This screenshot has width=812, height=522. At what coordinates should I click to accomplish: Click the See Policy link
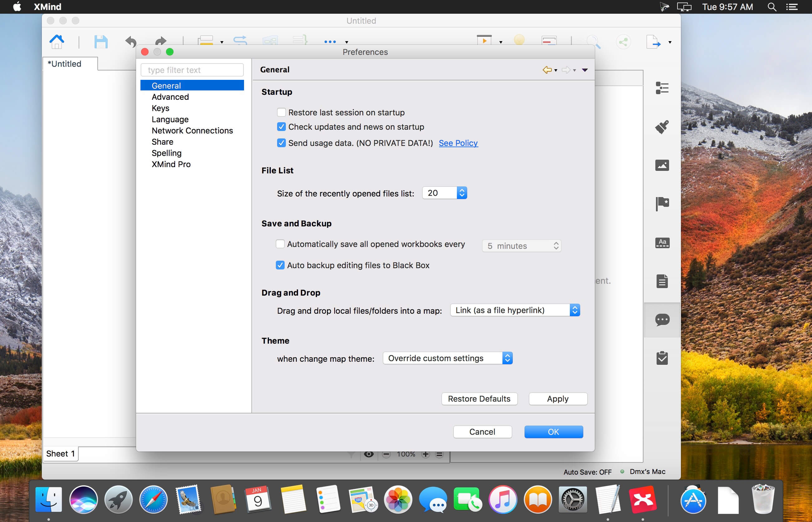[458, 143]
